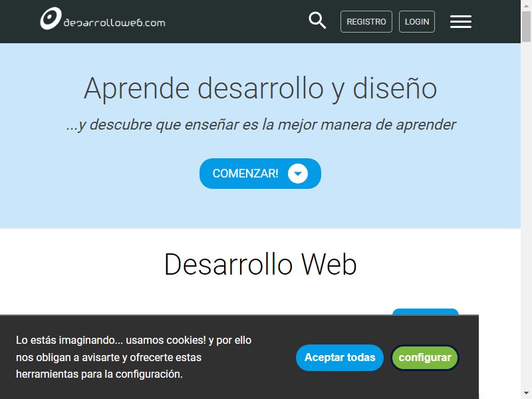Image resolution: width=532 pixels, height=399 pixels.
Task: Click the scrollbar up arrow
Action: pos(526,5)
